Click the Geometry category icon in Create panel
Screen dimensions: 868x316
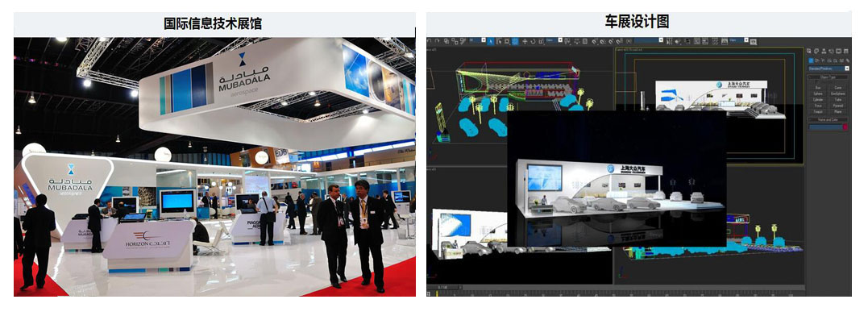click(x=811, y=60)
